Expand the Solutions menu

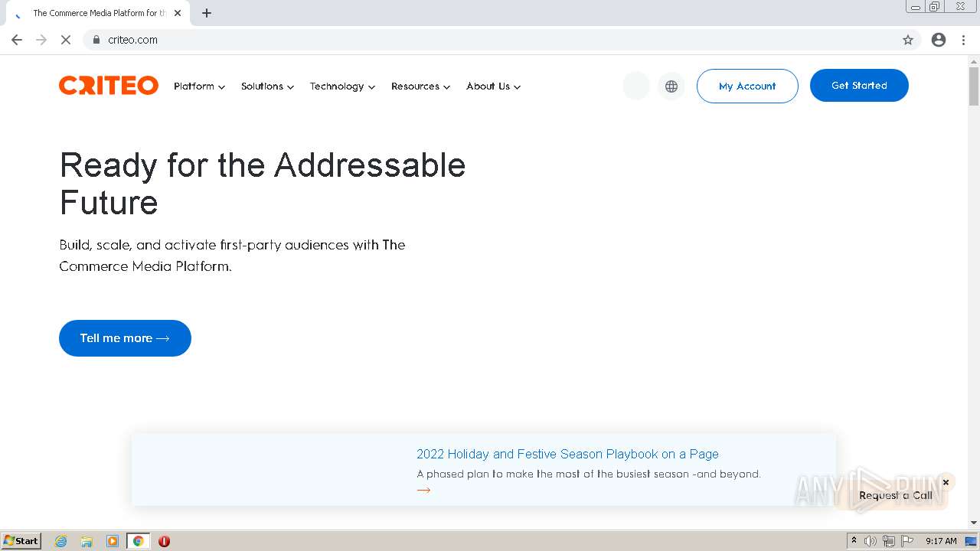pyautogui.click(x=267, y=86)
